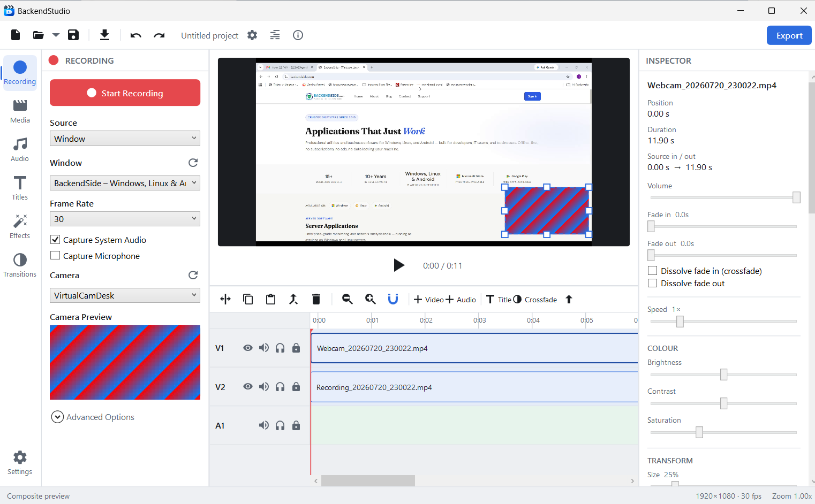The height and width of the screenshot is (504, 815).
Task: Zoom in the timeline
Action: coord(371,299)
